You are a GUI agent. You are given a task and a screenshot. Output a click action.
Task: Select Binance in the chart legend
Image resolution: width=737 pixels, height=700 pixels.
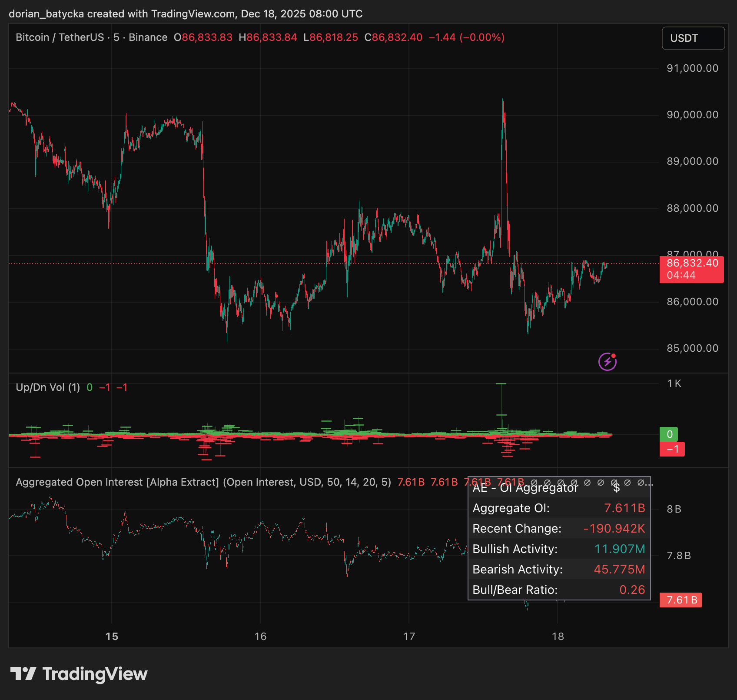click(149, 37)
